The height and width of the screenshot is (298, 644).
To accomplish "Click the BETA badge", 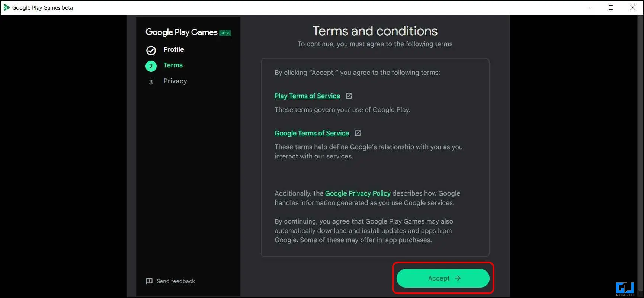I will [225, 33].
